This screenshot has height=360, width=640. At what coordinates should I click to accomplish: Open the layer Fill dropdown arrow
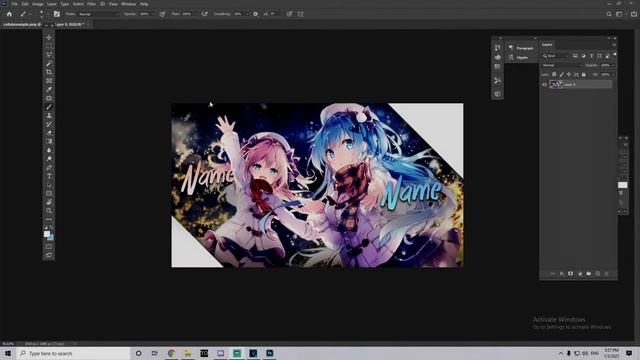613,75
